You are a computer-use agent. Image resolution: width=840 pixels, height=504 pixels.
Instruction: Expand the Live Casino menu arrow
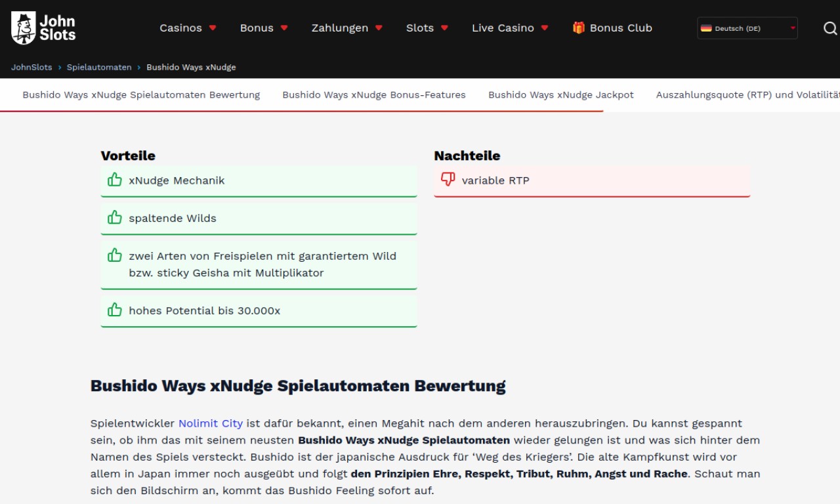(545, 28)
